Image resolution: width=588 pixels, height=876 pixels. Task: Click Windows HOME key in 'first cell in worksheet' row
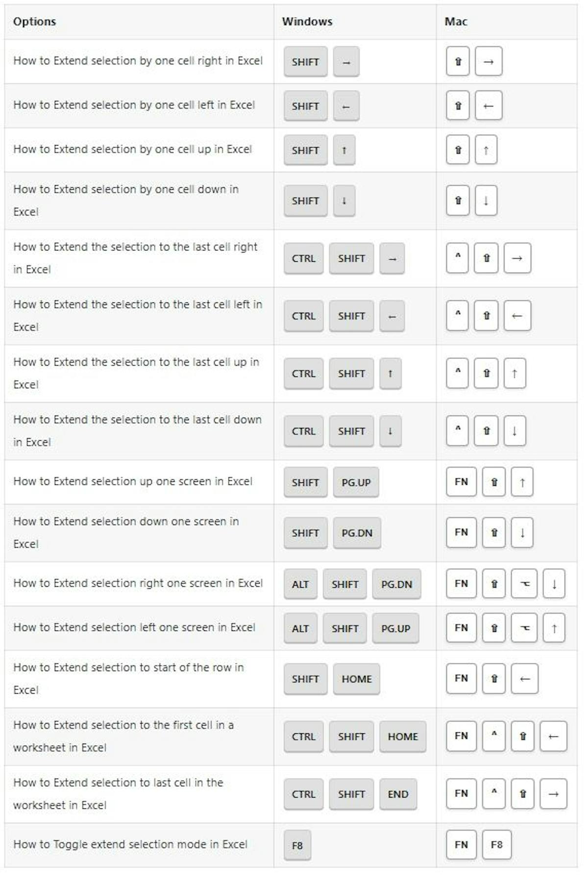[403, 736]
